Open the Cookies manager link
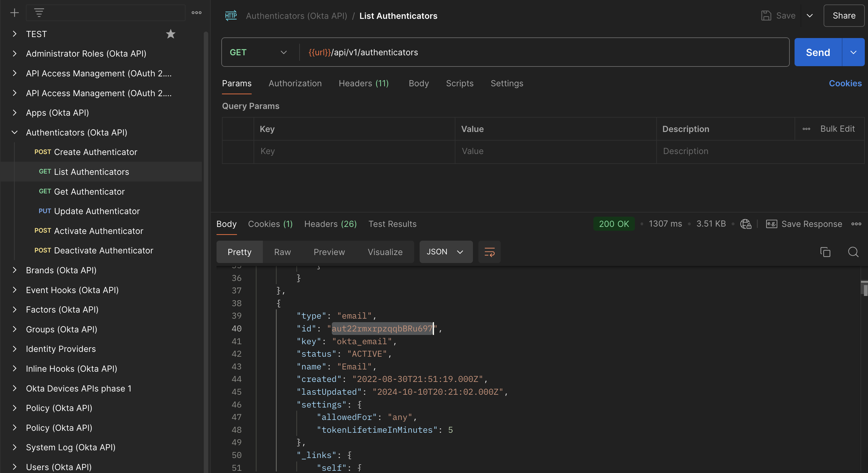 coord(845,83)
